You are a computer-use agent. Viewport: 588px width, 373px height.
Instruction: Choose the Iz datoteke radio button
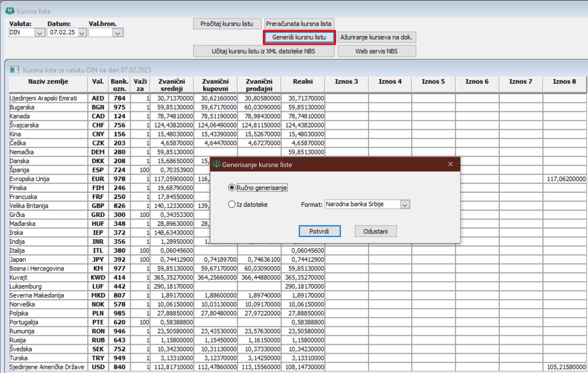coord(232,204)
